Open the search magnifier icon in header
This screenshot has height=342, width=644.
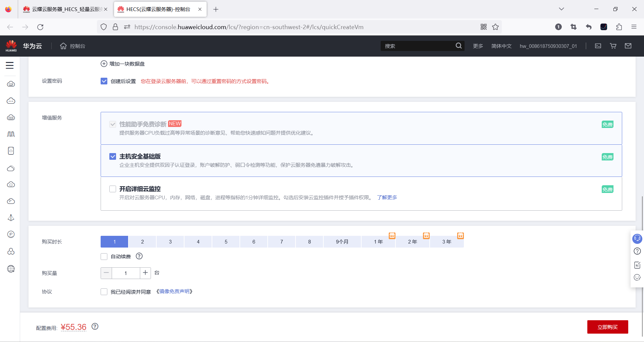point(459,46)
